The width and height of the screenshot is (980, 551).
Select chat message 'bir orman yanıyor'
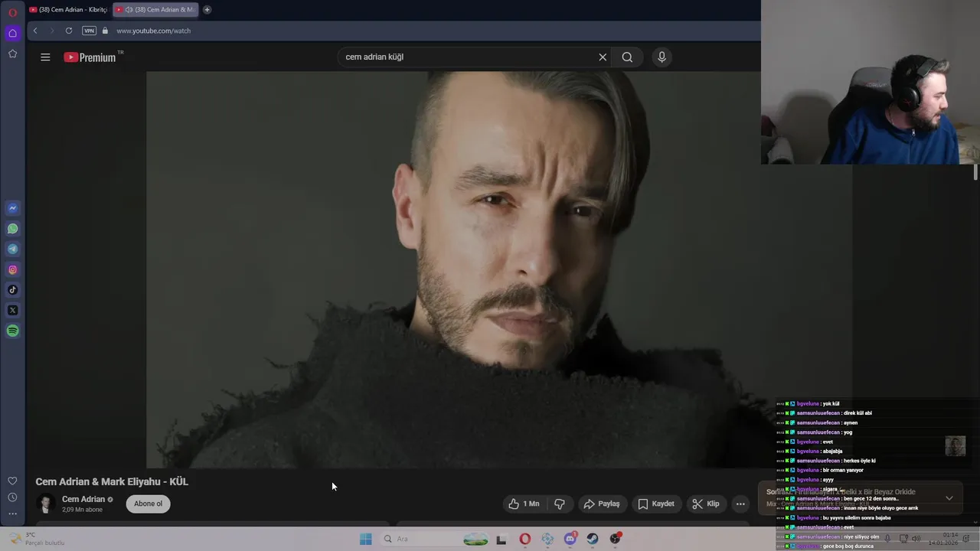pos(843,470)
